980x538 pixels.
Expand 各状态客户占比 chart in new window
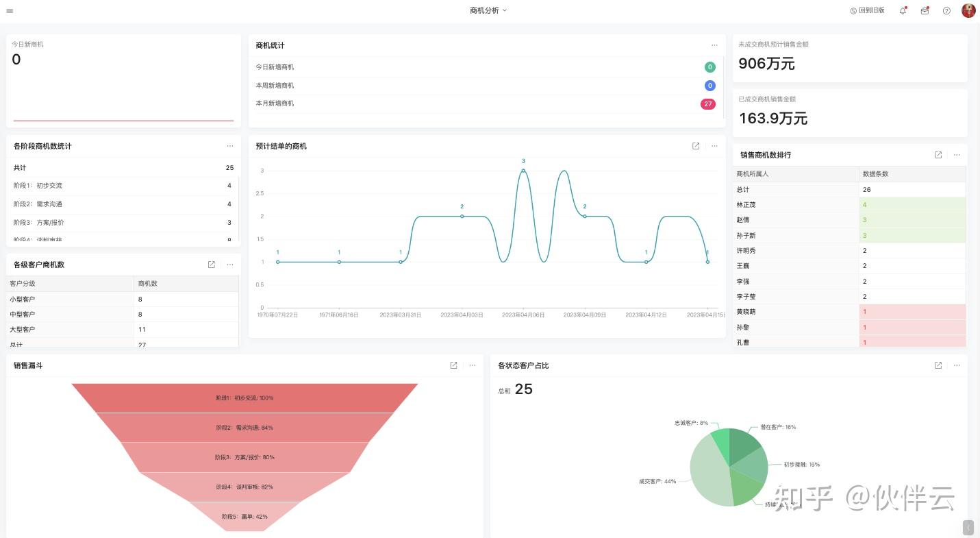tap(938, 365)
